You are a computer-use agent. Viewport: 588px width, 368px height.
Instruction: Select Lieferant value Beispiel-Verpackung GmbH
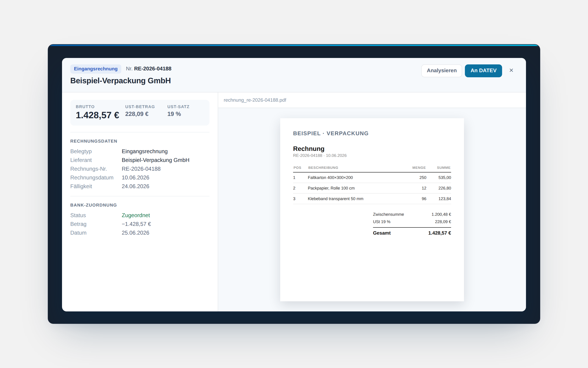[155, 160]
